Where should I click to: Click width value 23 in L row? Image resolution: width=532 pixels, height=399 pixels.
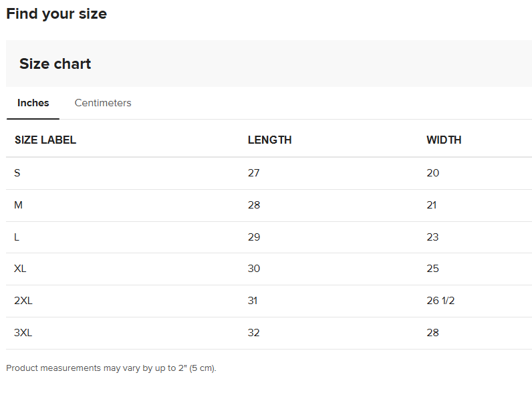432,237
